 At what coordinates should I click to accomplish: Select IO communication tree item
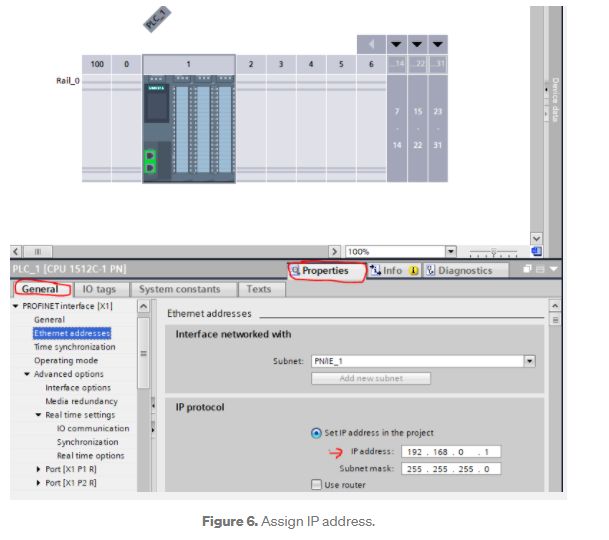93,429
